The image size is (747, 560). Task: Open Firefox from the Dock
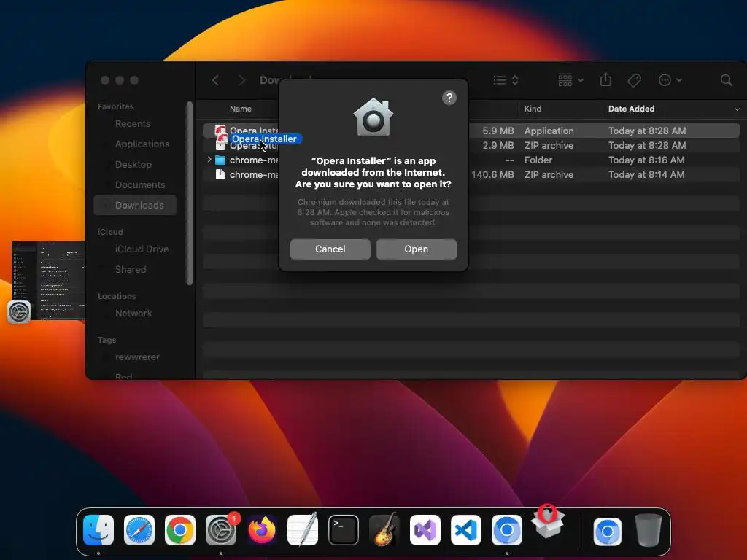pyautogui.click(x=262, y=529)
